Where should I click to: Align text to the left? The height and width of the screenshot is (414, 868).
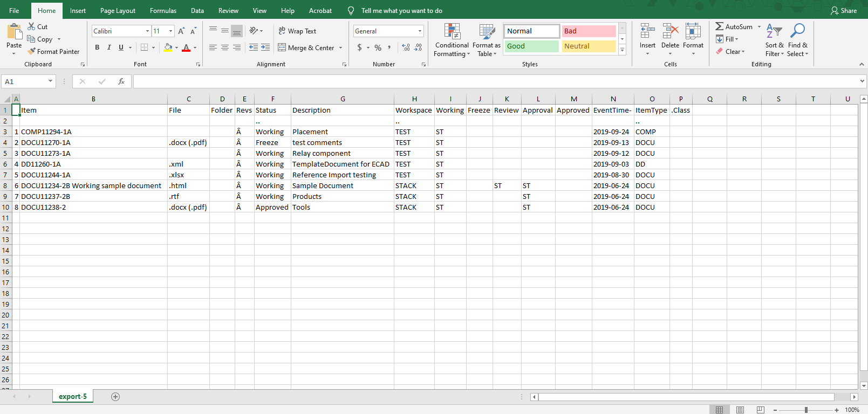point(213,47)
